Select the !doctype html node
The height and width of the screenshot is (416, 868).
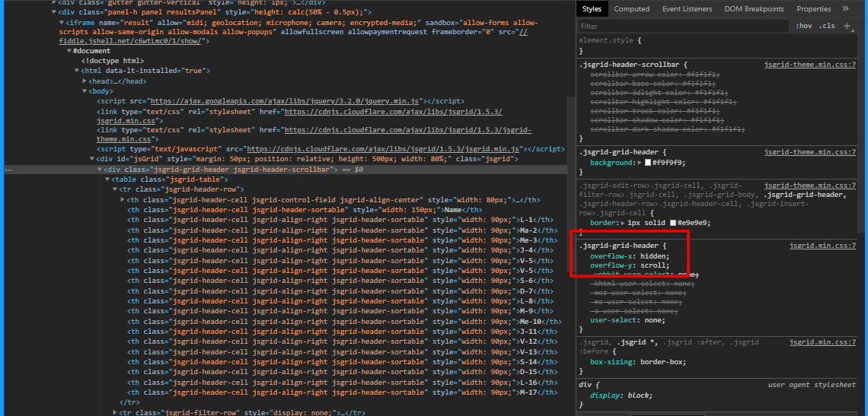click(113, 61)
